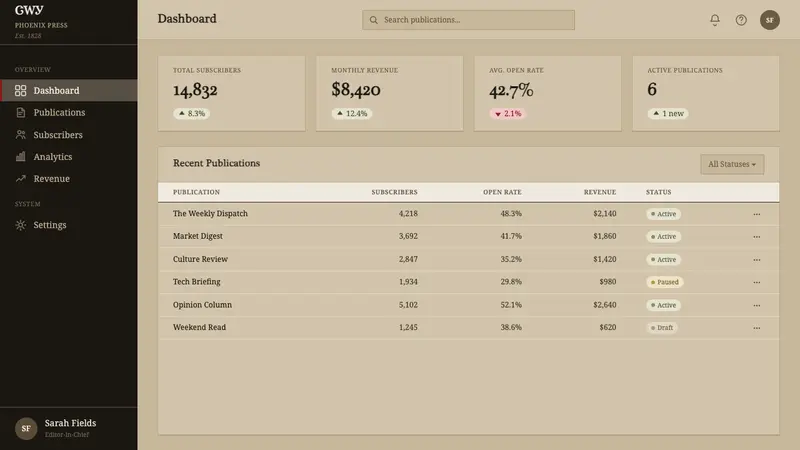Viewport: 800px width, 450px height.
Task: Click the 5,102 subscribers cell
Action: [408, 305]
